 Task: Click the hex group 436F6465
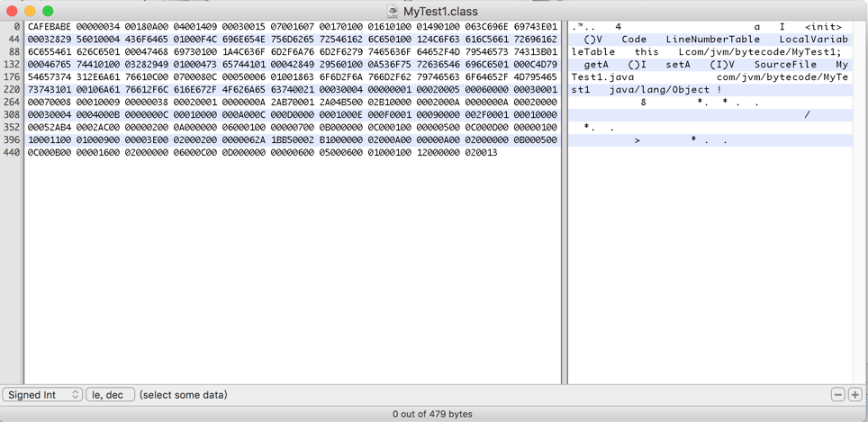click(x=147, y=40)
